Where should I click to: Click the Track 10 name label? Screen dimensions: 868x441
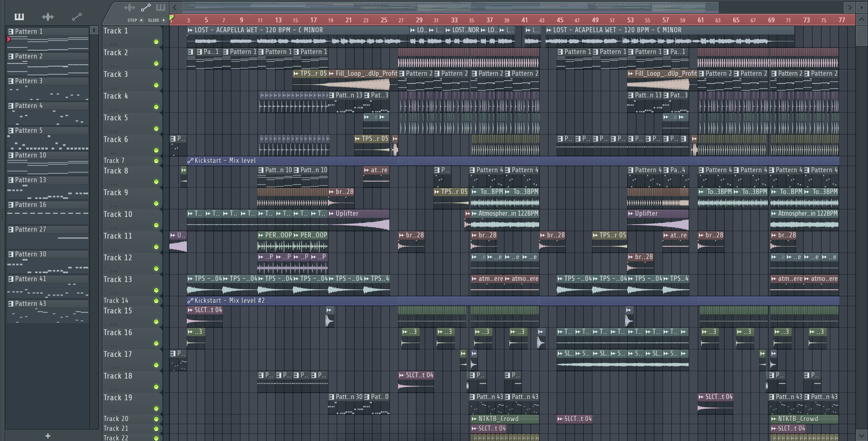coord(118,214)
